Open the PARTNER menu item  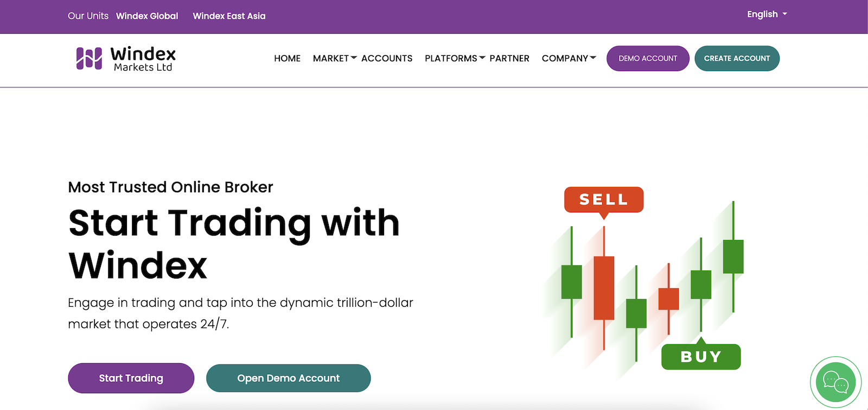coord(509,58)
